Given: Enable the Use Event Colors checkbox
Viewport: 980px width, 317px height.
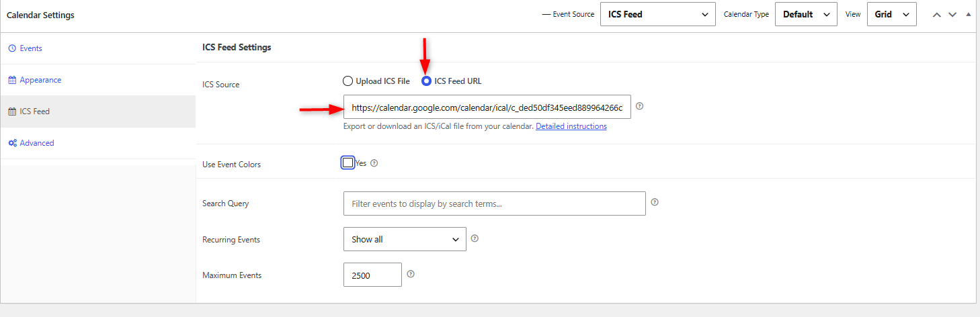Looking at the screenshot, I should [348, 163].
